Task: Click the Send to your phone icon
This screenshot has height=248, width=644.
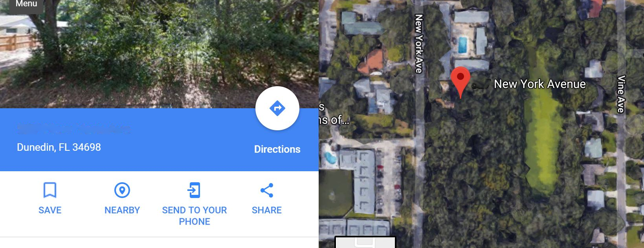Action: tap(194, 190)
